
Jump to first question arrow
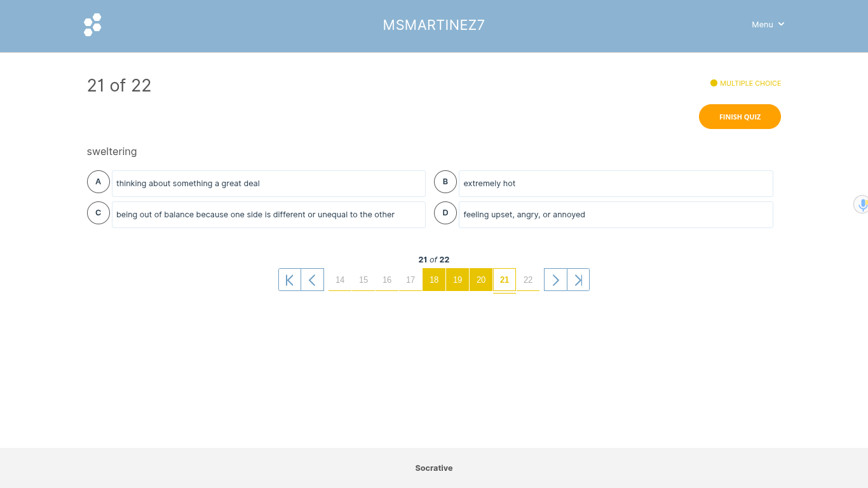pos(290,280)
